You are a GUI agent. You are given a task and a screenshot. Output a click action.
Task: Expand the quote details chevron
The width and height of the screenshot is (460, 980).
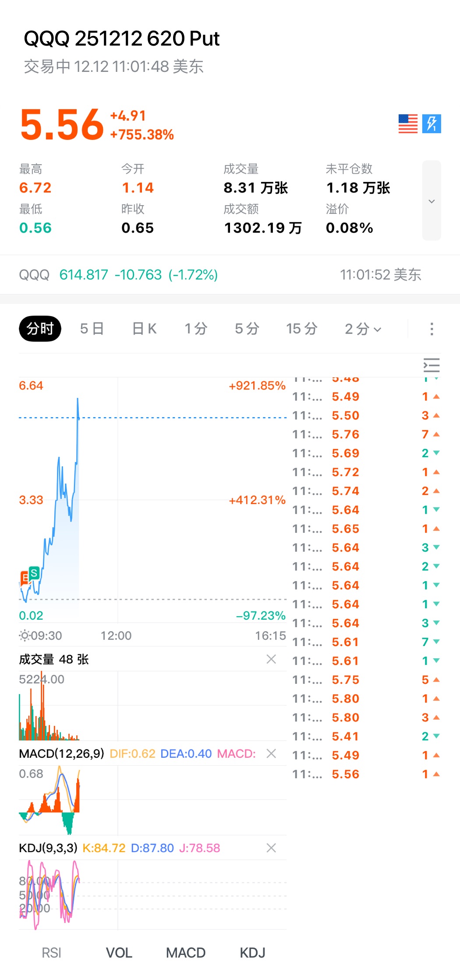(x=432, y=201)
